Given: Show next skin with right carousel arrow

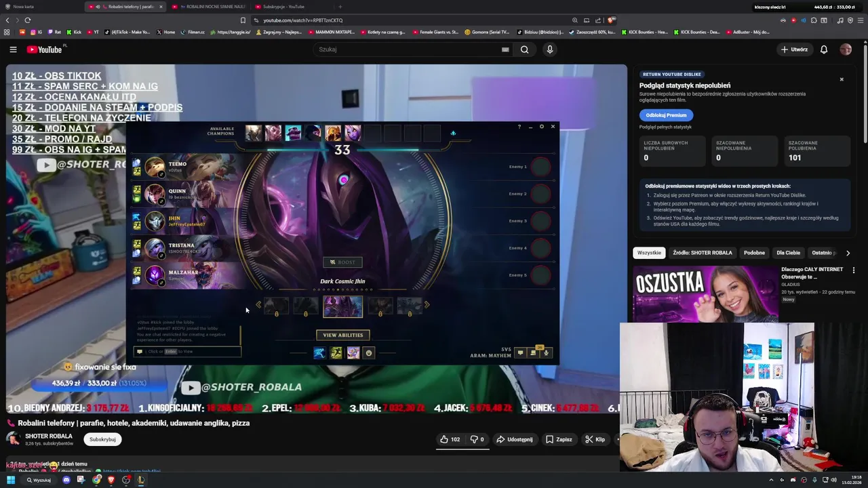Looking at the screenshot, I should point(427,305).
